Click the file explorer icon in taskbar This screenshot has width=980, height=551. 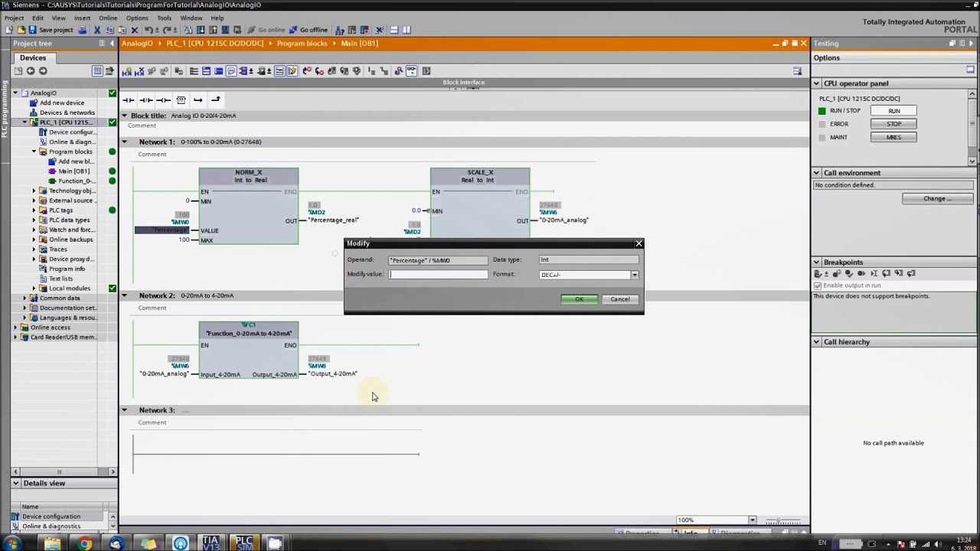click(x=52, y=543)
